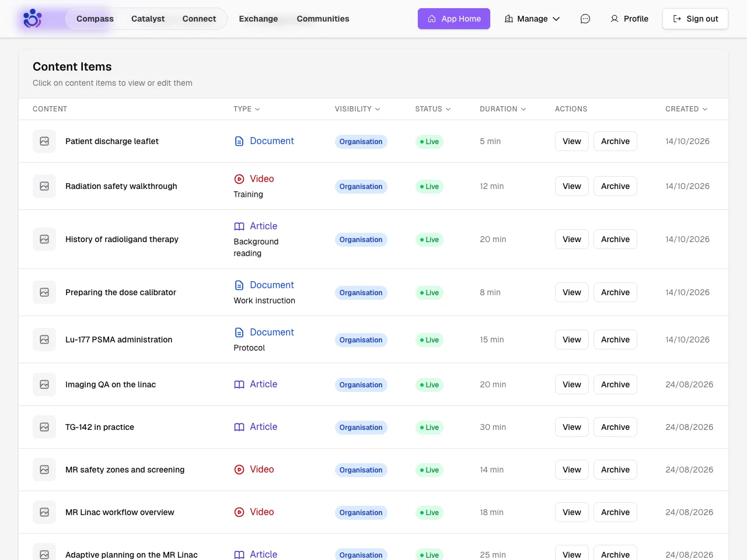This screenshot has height=560, width=747.
Task: Click Document icon for Preparing the dose calibrator
Action: click(x=239, y=285)
